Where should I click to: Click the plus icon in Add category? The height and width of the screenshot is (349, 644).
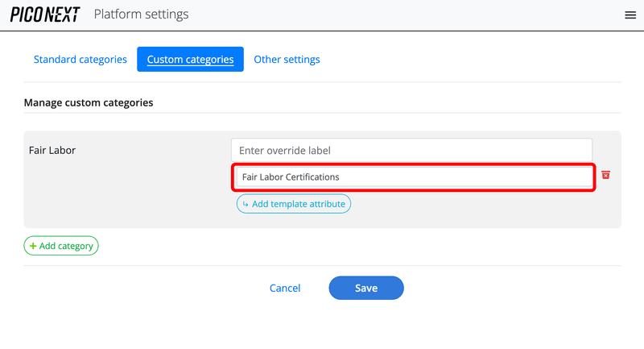[x=33, y=246]
